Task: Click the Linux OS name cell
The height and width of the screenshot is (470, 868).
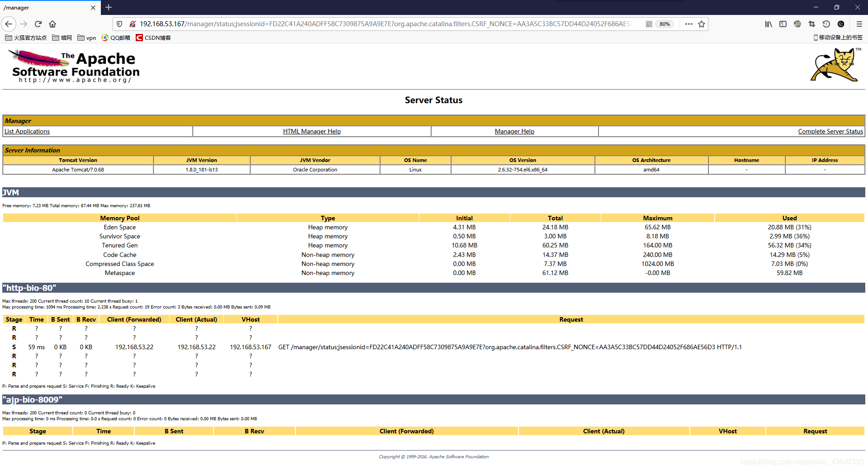Action: [x=415, y=170]
